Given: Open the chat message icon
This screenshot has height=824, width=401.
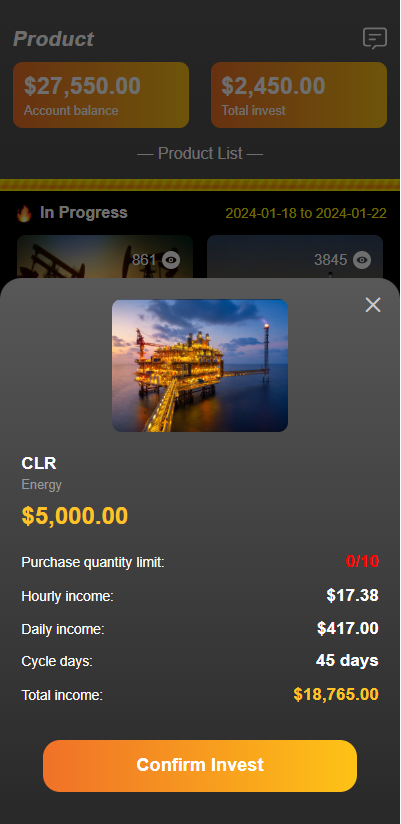Looking at the screenshot, I should [x=375, y=38].
